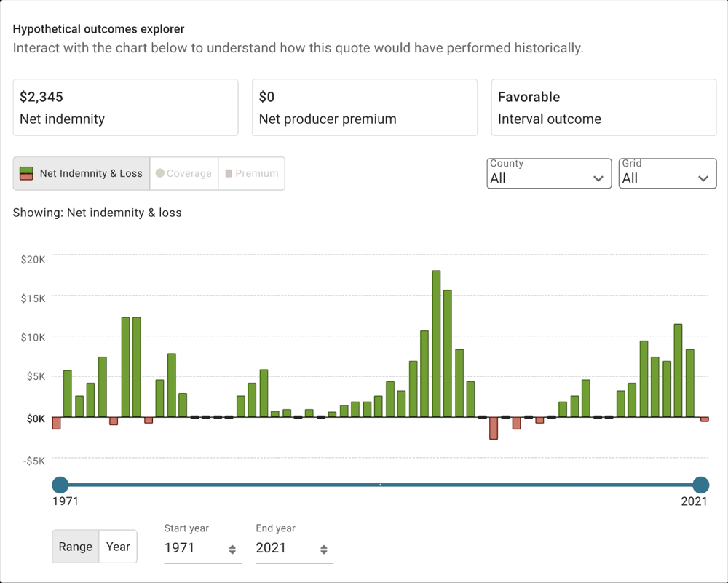The height and width of the screenshot is (583, 728).
Task: Click the $2,345 Net indemnity card
Action: [x=125, y=108]
